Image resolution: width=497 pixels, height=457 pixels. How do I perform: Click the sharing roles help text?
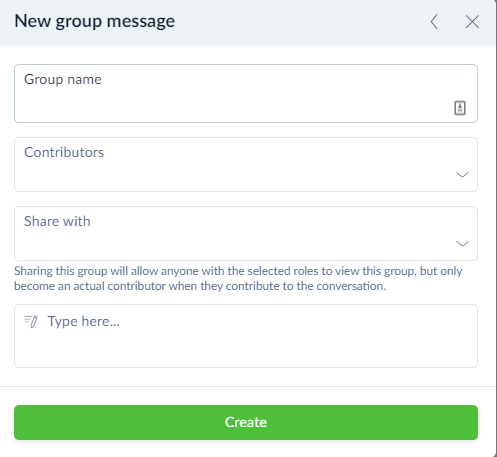click(x=238, y=278)
